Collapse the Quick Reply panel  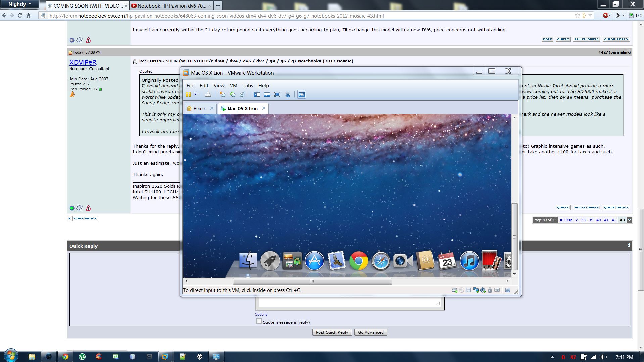[629, 245]
